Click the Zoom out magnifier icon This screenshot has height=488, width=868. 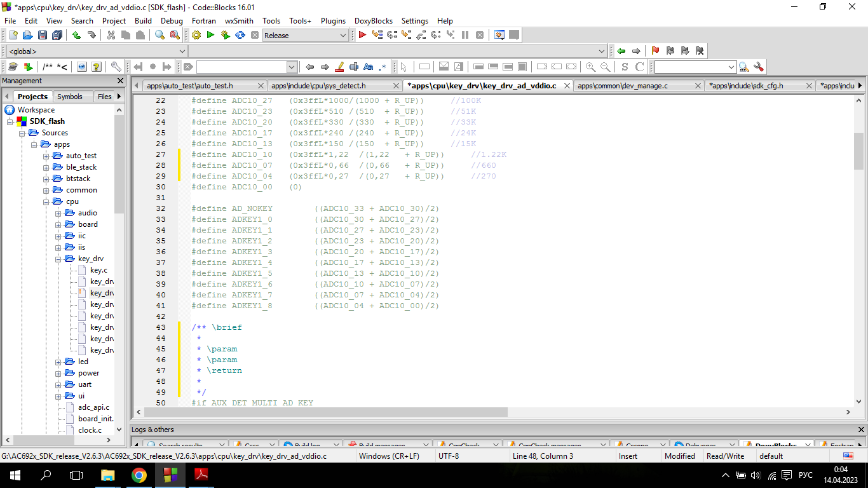pyautogui.click(x=605, y=67)
